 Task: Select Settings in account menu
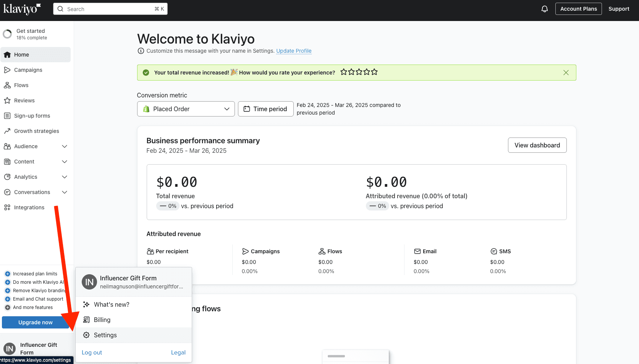(x=134, y=335)
